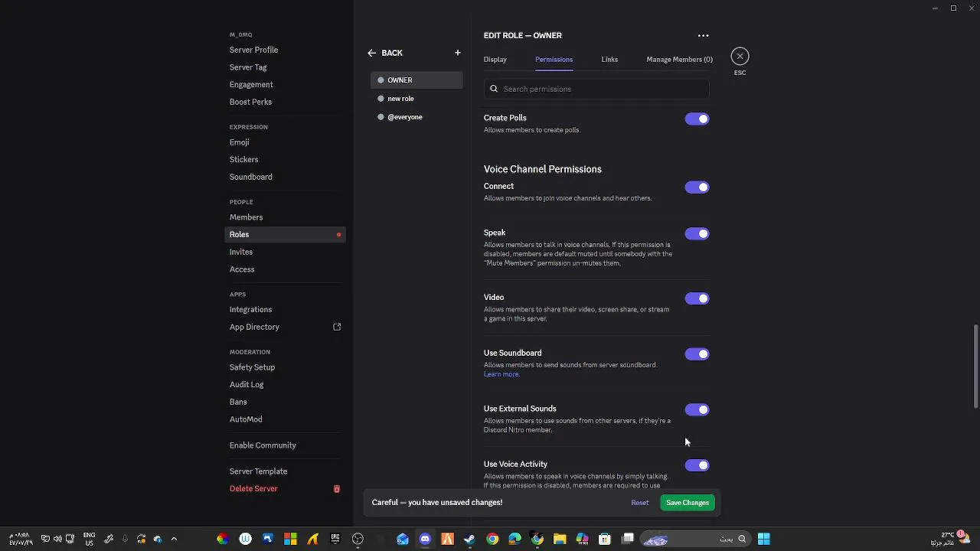
Task: Open the Links tab
Action: [x=609, y=59]
